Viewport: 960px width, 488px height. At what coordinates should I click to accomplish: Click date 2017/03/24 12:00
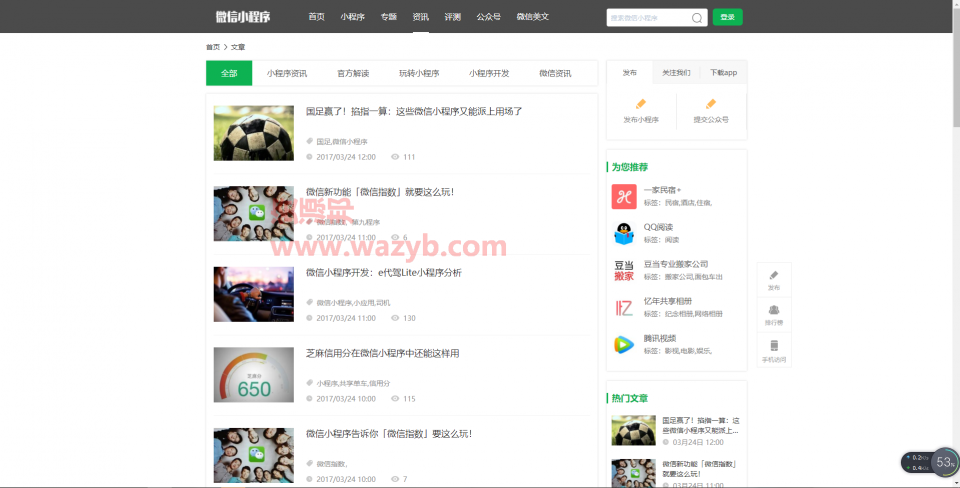[x=346, y=157]
